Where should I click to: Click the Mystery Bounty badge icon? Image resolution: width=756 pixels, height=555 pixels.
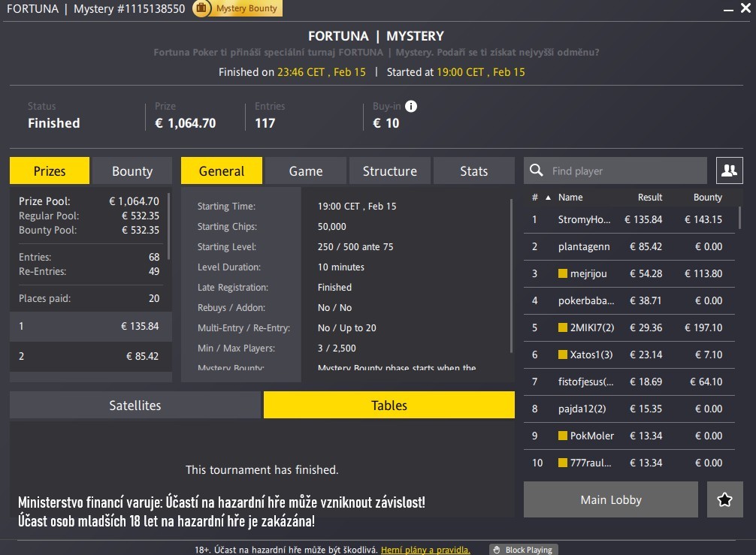[x=201, y=9]
